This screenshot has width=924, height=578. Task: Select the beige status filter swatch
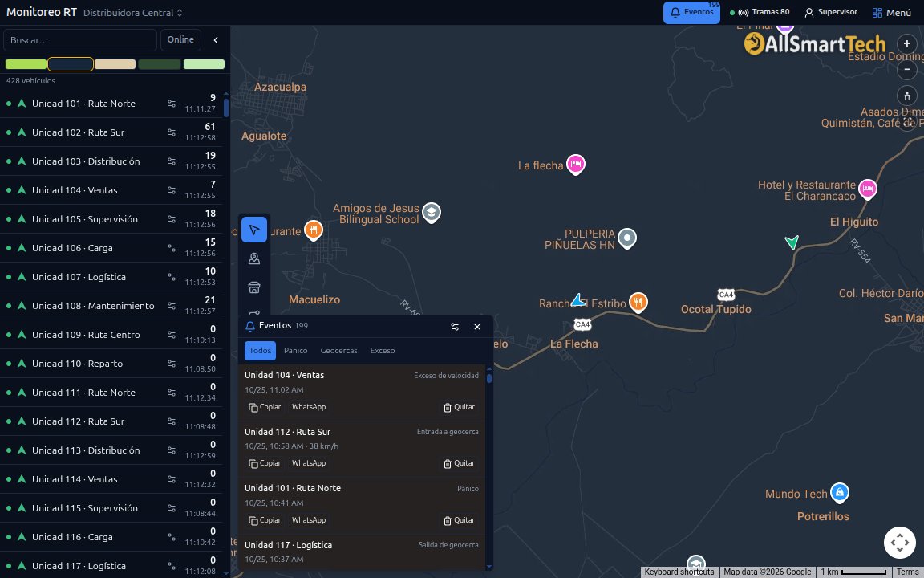pyautogui.click(x=115, y=64)
